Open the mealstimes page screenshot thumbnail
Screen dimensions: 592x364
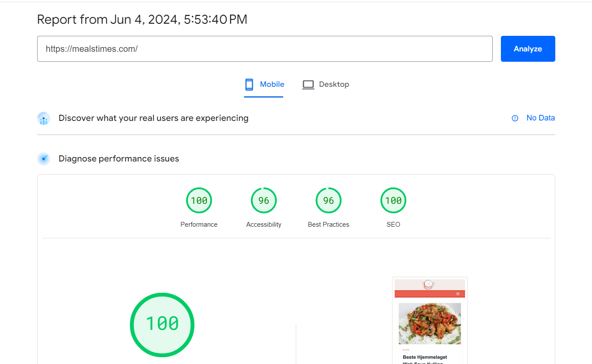[x=430, y=322]
